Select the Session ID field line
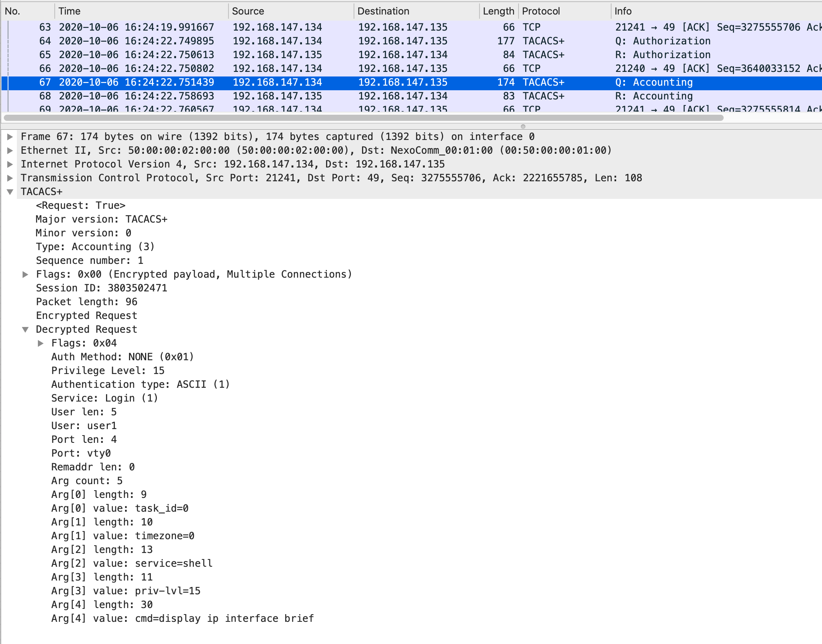The width and height of the screenshot is (822, 644). (x=101, y=288)
